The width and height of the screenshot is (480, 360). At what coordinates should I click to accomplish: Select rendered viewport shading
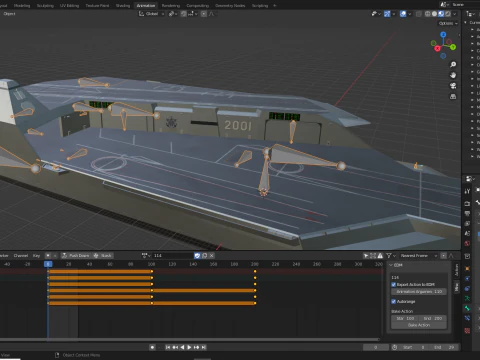coord(448,14)
